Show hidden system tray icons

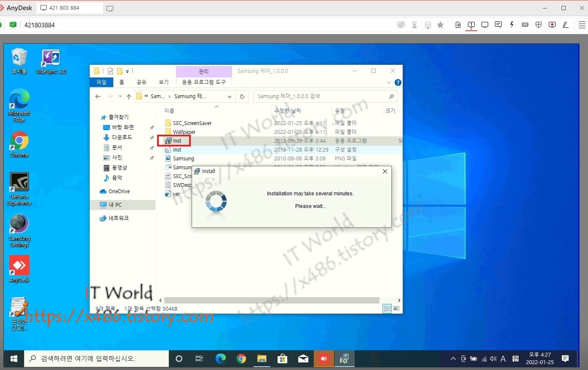click(453, 359)
